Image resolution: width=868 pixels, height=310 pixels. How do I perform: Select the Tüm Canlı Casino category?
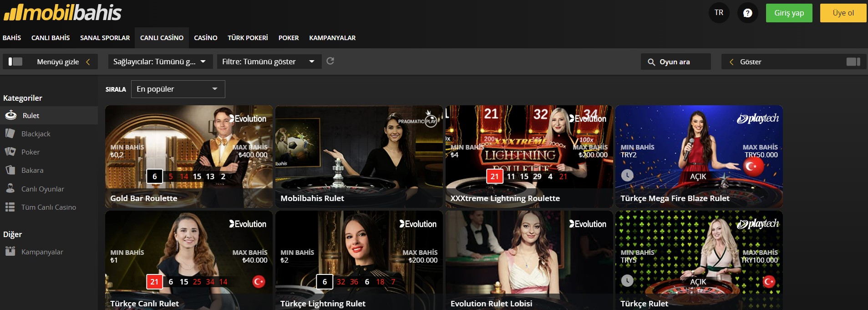coord(49,207)
